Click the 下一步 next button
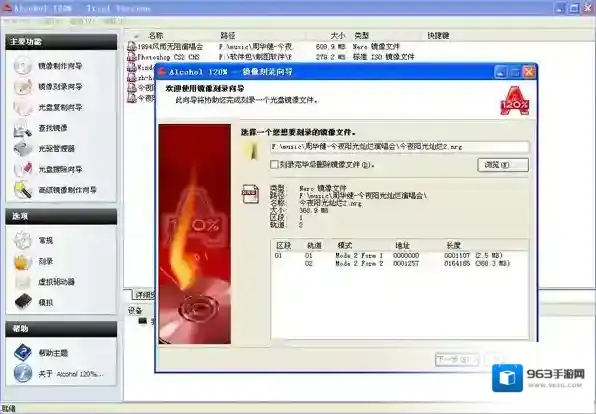 coord(457,360)
